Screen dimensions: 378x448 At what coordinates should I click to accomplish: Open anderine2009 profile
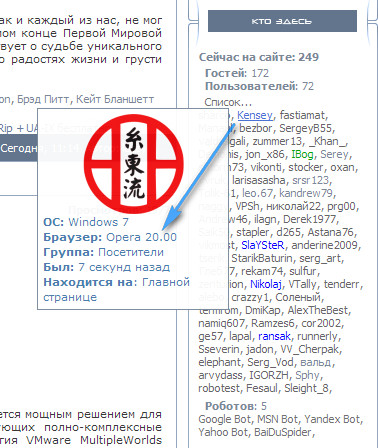324,245
